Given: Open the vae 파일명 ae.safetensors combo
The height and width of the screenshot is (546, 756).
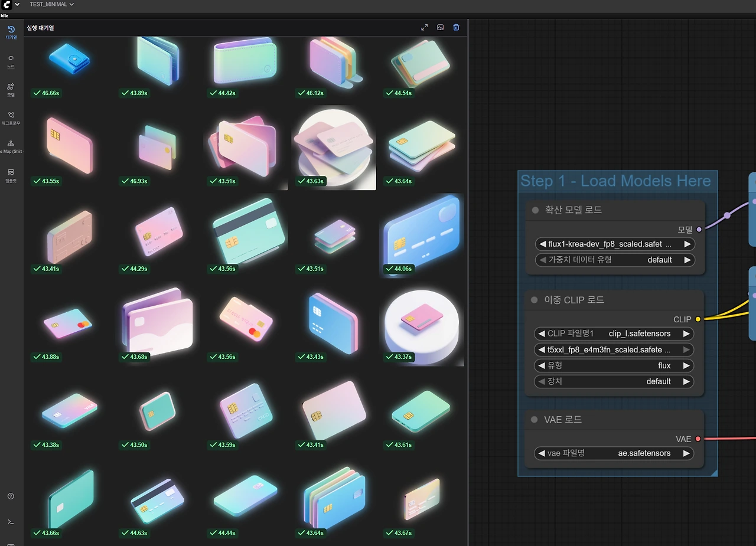Looking at the screenshot, I should (615, 453).
